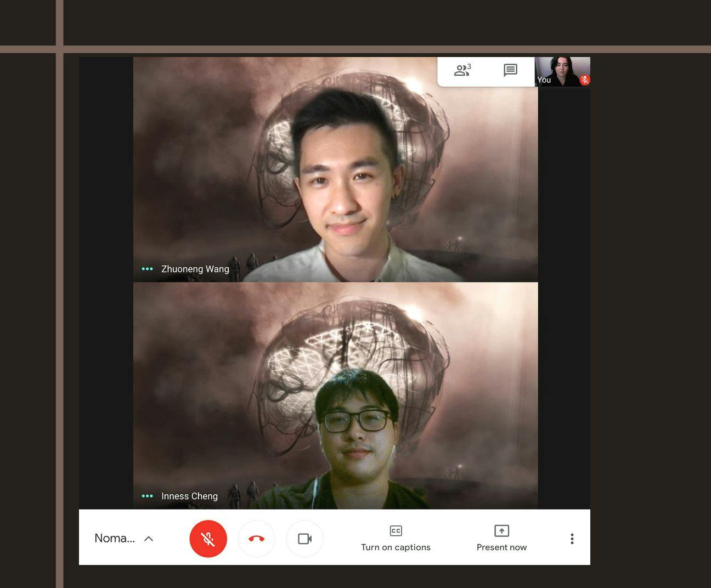Toggle the camera button off
Screen dimensions: 711x588
coord(304,539)
